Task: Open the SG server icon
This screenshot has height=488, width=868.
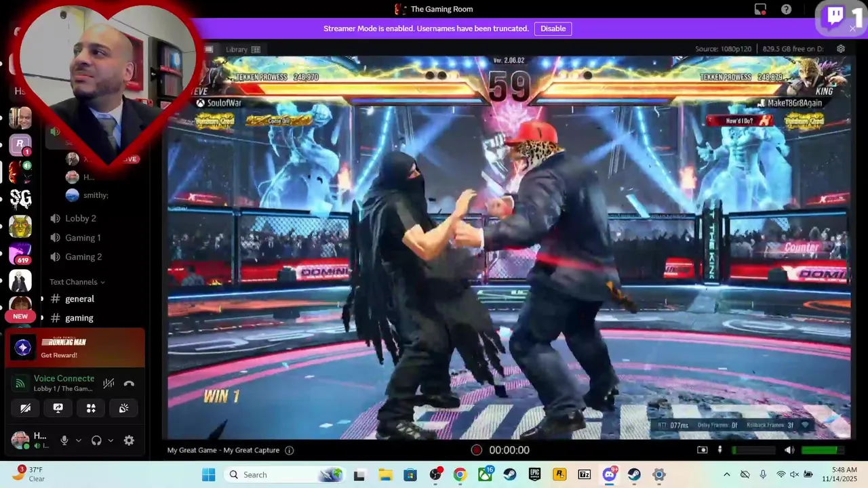Action: tap(20, 199)
